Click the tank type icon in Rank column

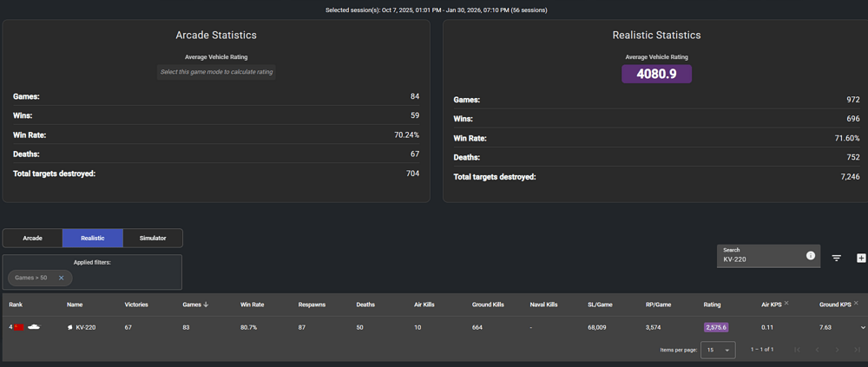(34, 327)
